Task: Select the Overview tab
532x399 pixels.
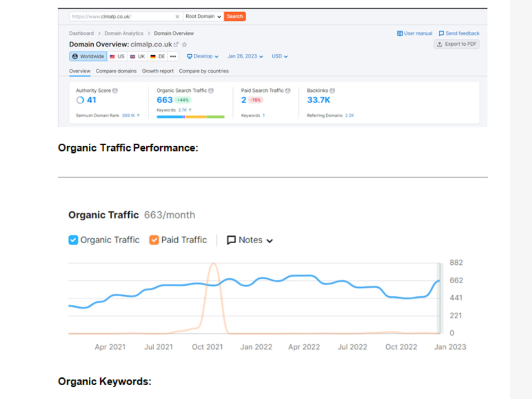Action: point(80,71)
